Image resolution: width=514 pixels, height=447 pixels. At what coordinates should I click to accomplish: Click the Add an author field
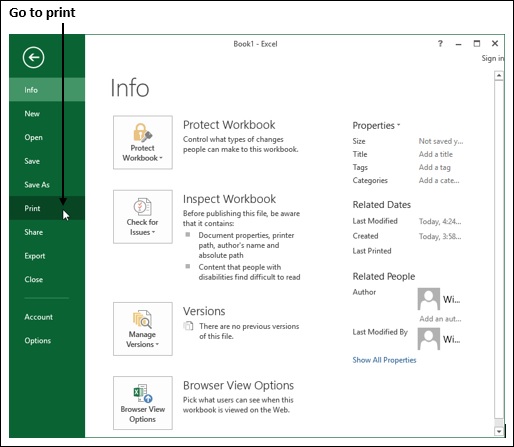[x=440, y=319]
